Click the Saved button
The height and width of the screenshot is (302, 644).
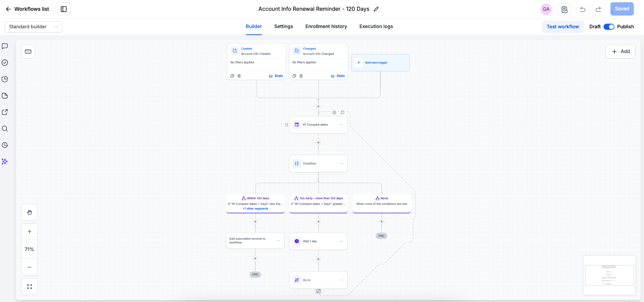point(622,9)
